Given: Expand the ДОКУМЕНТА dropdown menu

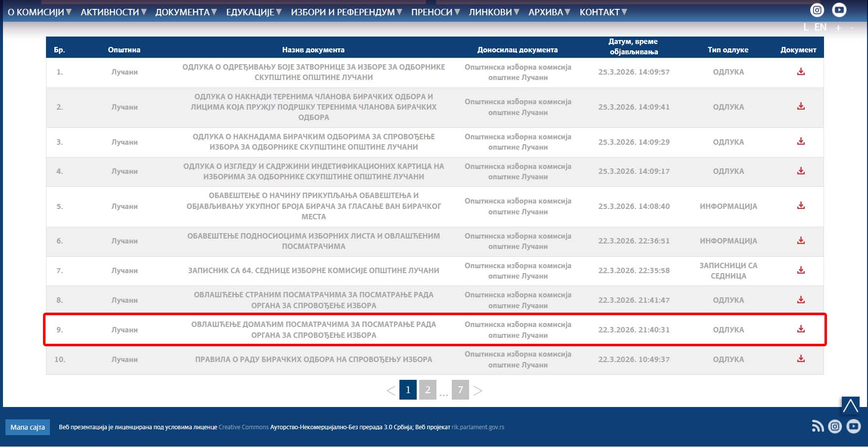Looking at the screenshot, I should [186, 12].
